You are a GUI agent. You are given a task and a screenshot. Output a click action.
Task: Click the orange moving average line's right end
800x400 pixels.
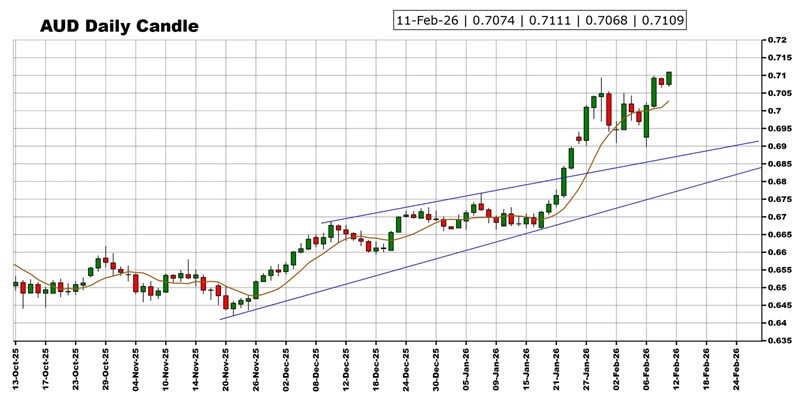click(669, 100)
